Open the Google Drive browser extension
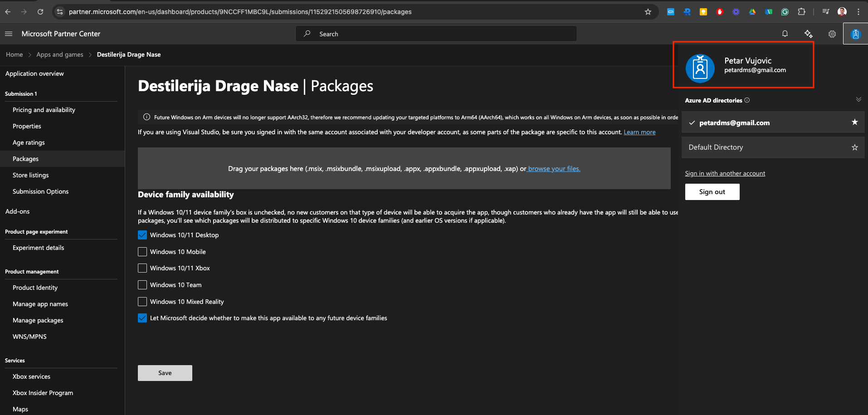868x415 pixels. point(752,12)
